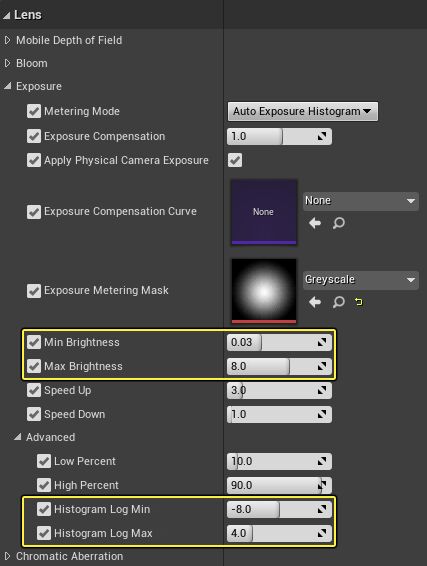
Task: Click spin arrow icon of Min Brightness field
Action: tap(322, 342)
